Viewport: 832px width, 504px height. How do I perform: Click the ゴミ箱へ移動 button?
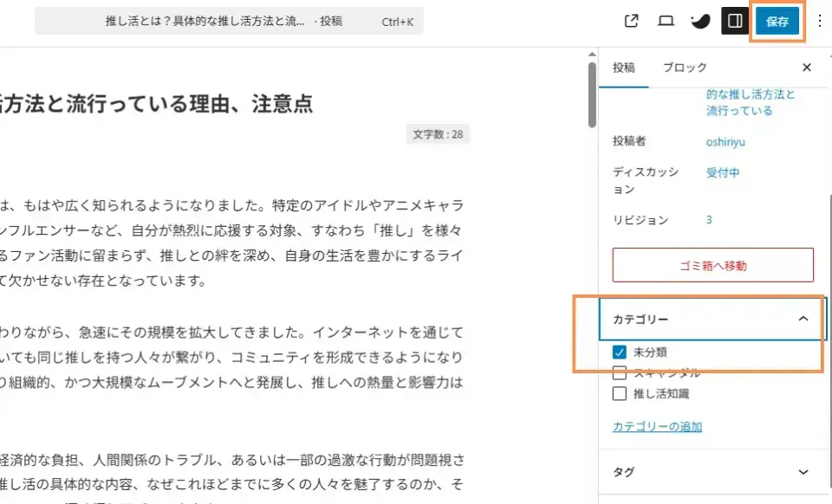(712, 265)
